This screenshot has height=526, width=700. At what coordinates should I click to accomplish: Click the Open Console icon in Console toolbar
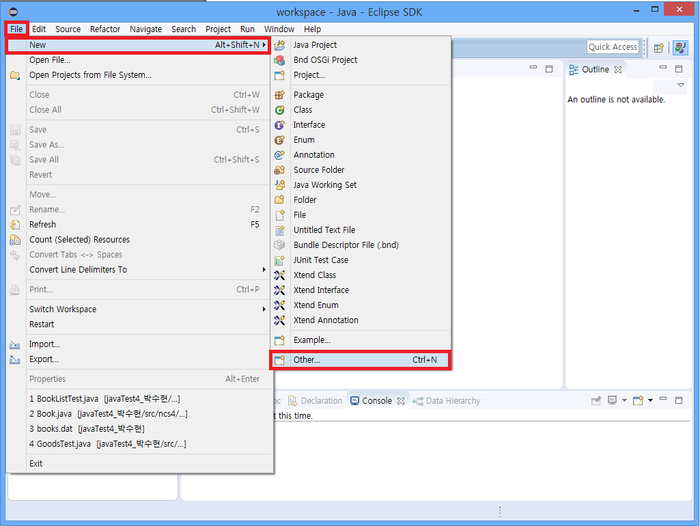coord(638,401)
